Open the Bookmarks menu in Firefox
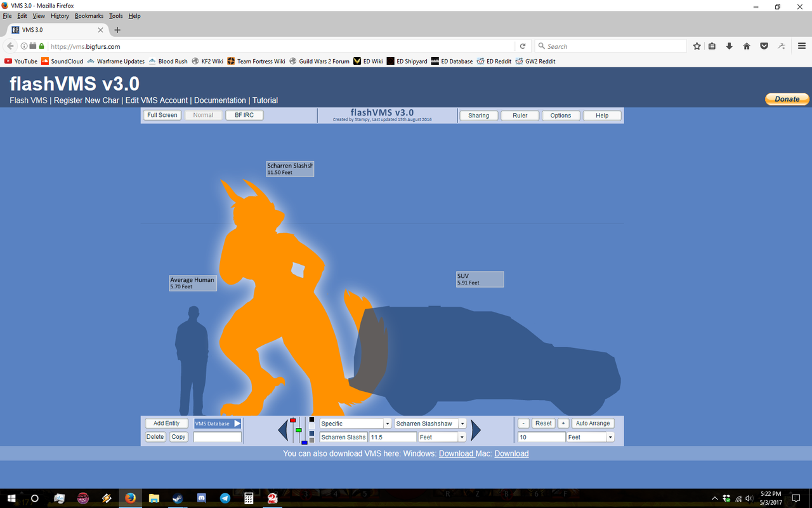Image resolution: width=812 pixels, height=508 pixels. point(89,16)
